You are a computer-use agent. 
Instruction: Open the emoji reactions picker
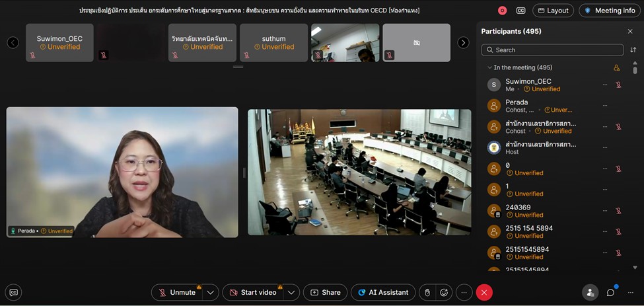pyautogui.click(x=445, y=292)
